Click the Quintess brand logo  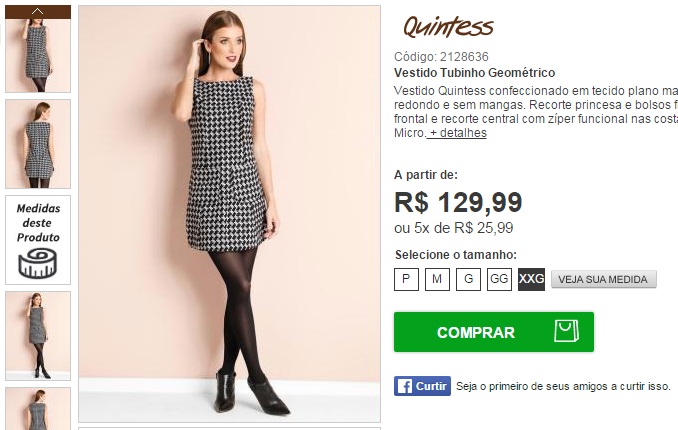tap(448, 27)
